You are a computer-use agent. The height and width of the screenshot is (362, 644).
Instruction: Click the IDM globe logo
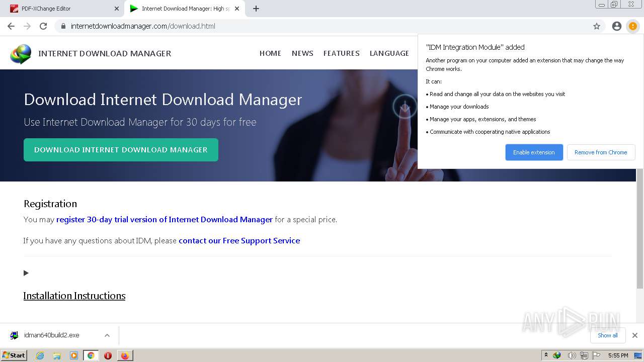click(x=21, y=54)
